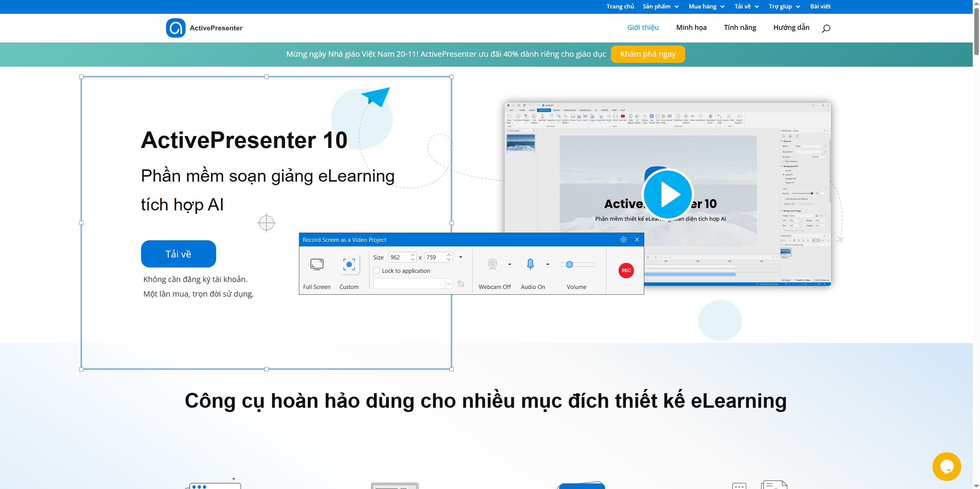Mute the audio microphone icon

(530, 264)
